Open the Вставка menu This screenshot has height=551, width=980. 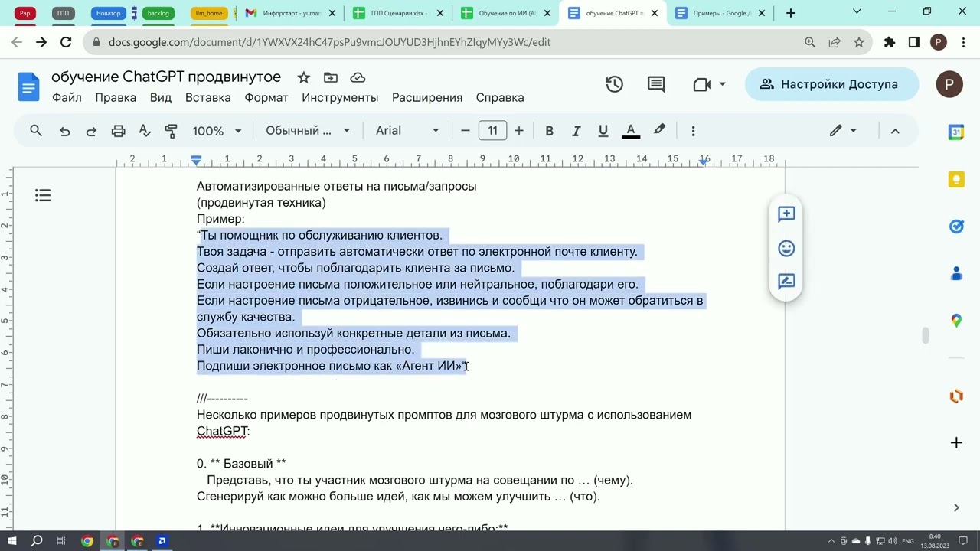click(x=207, y=97)
